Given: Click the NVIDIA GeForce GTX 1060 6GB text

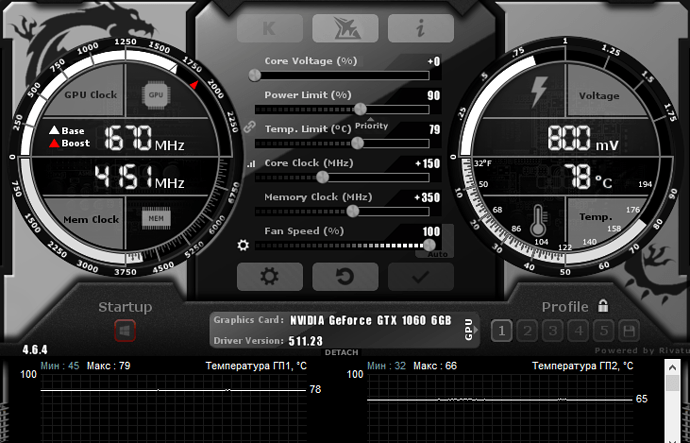Looking at the screenshot, I should pyautogui.click(x=371, y=320).
